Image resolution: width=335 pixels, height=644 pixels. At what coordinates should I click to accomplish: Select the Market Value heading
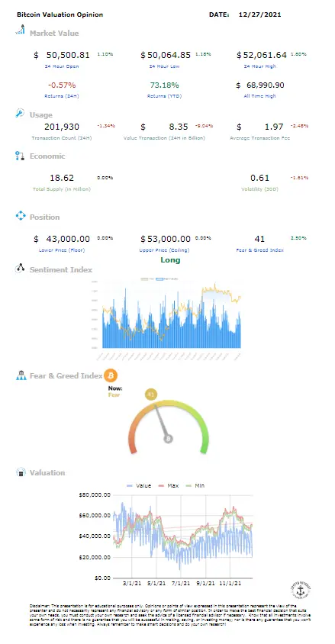coord(54,34)
